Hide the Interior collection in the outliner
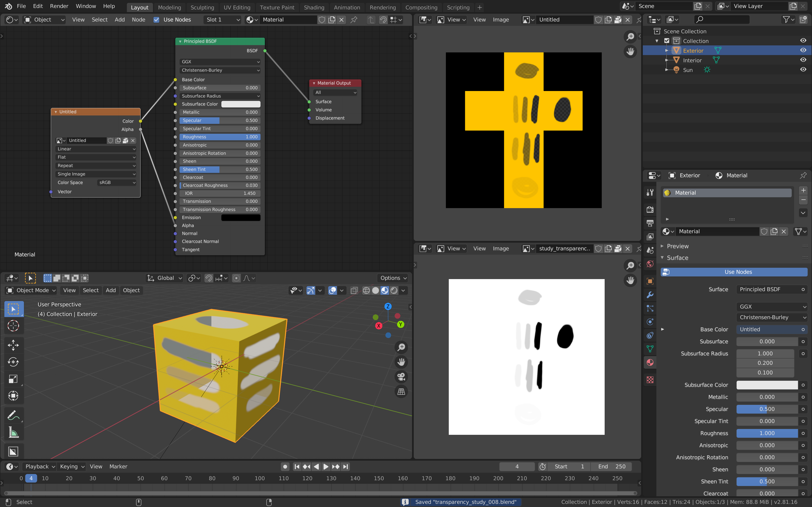 (x=803, y=59)
